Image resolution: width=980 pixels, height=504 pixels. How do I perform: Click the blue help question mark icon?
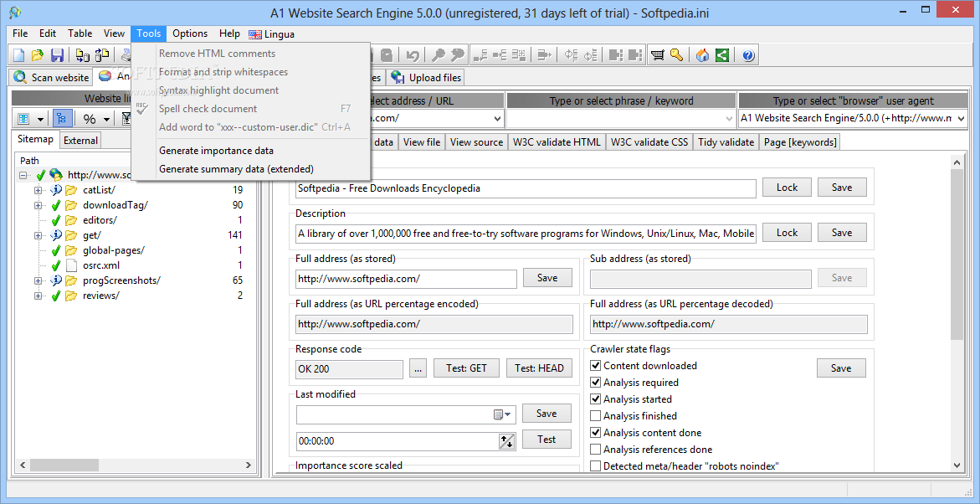pyautogui.click(x=748, y=55)
